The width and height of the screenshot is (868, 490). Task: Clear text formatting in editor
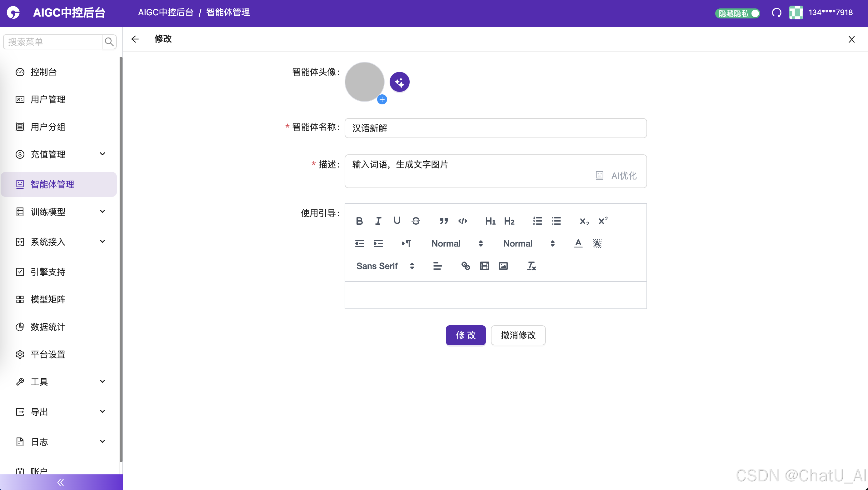(531, 266)
